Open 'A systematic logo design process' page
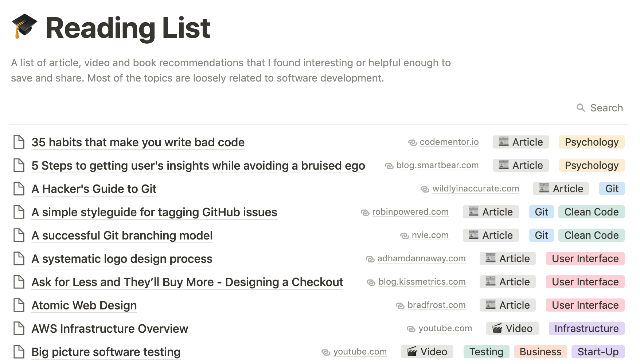The image size is (640, 364). pos(122,259)
